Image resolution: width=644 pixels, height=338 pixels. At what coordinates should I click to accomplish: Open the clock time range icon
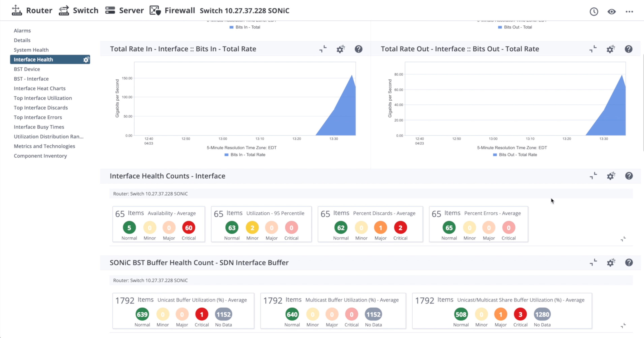(594, 11)
